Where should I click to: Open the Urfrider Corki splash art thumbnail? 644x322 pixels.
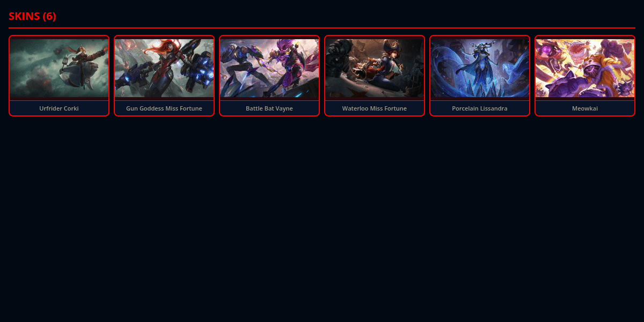[x=59, y=68]
